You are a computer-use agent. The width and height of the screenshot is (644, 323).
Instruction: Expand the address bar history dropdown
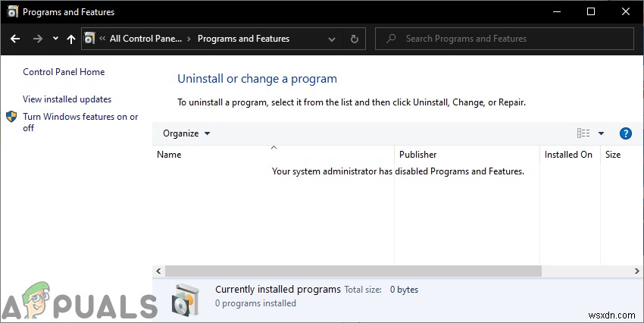[332, 39]
